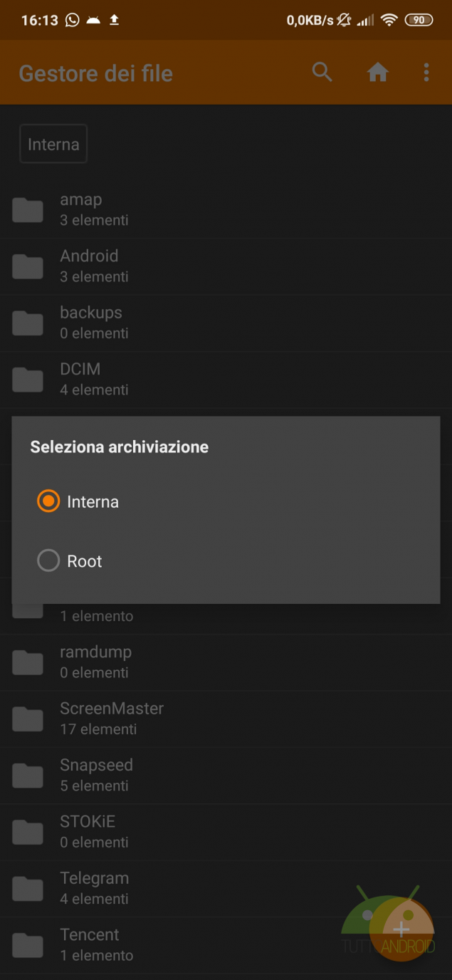Image resolution: width=452 pixels, height=980 pixels.
Task: Tap the home icon in toolbar
Action: point(377,72)
